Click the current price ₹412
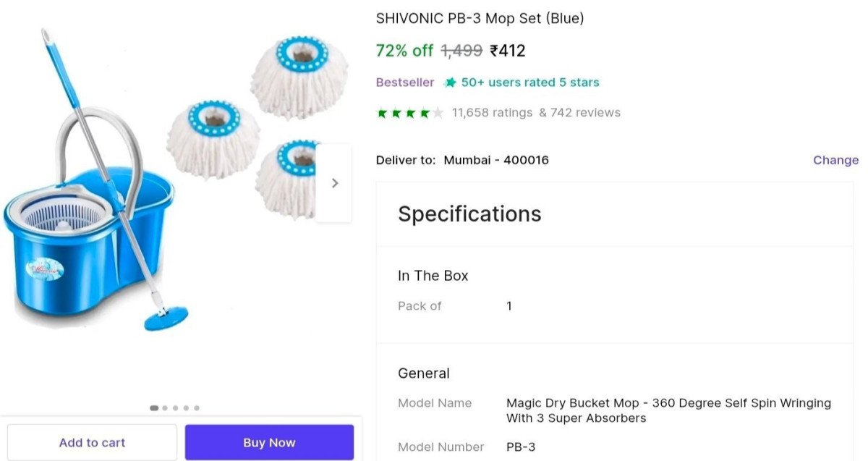Viewport: 868px width, 461px height. pos(506,51)
